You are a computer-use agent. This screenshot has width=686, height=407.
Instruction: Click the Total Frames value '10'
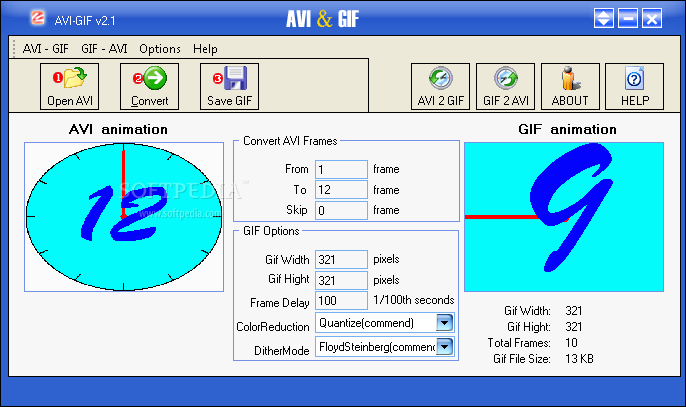pos(571,343)
